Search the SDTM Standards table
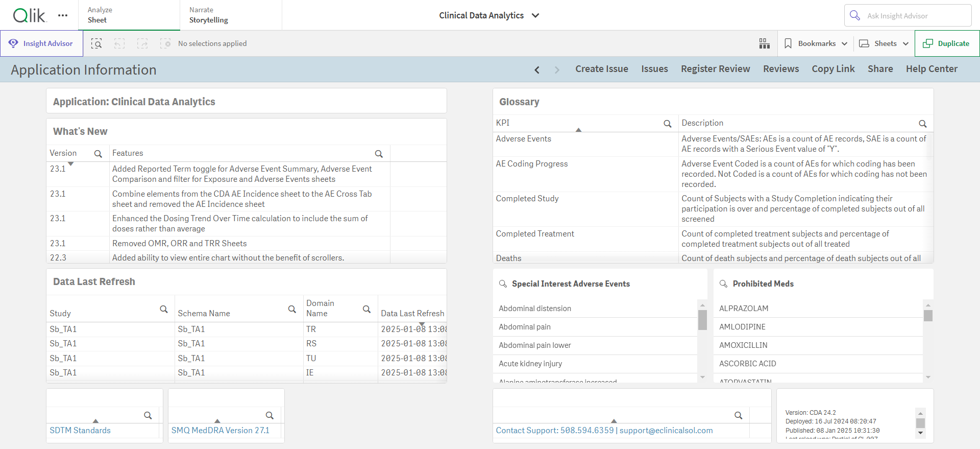980x449 pixels. pyautogui.click(x=148, y=415)
